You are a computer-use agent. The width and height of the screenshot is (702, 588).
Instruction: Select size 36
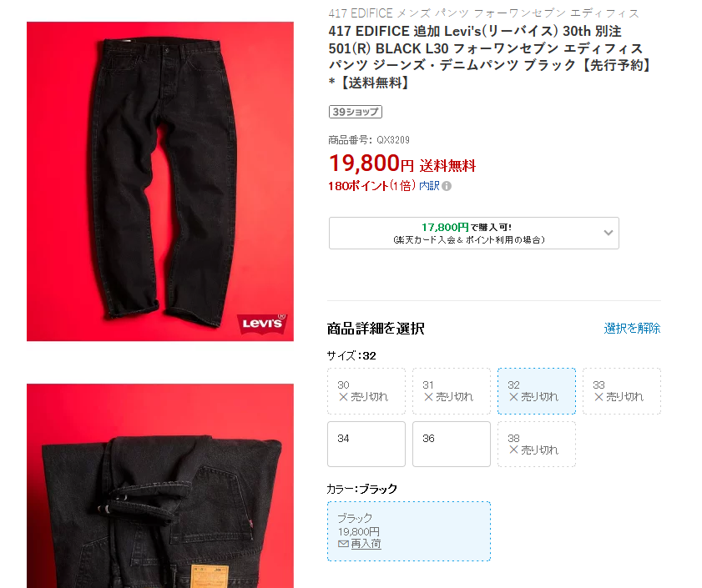452,444
